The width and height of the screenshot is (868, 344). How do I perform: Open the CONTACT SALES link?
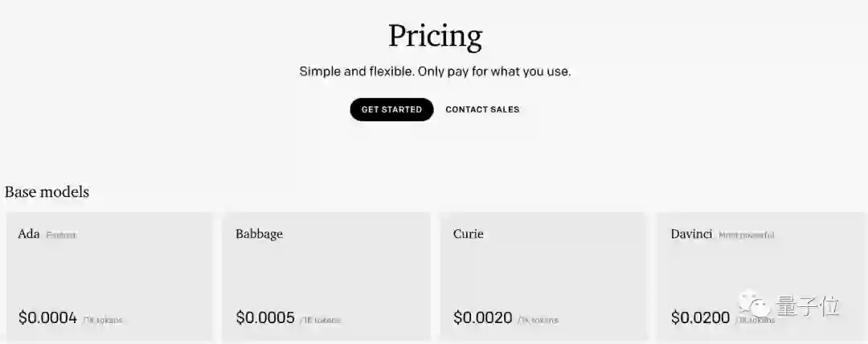pos(482,109)
